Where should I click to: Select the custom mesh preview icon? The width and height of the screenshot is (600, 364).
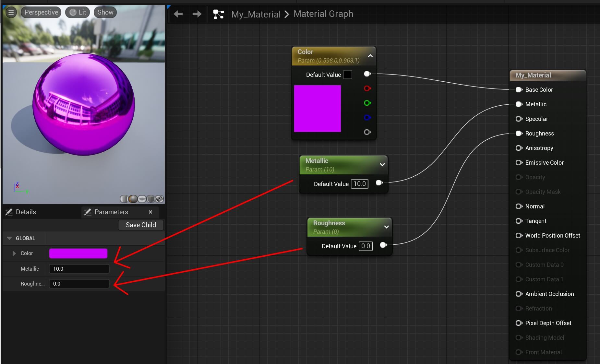pyautogui.click(x=159, y=199)
